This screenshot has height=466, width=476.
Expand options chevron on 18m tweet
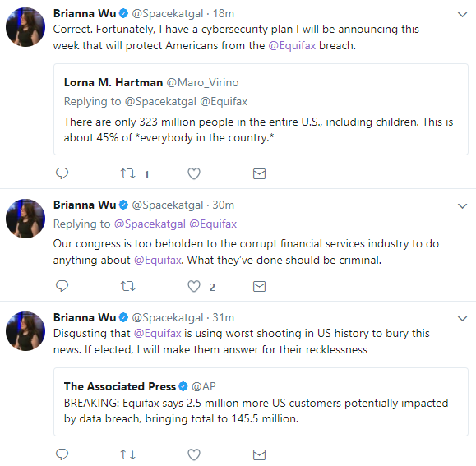click(x=462, y=15)
